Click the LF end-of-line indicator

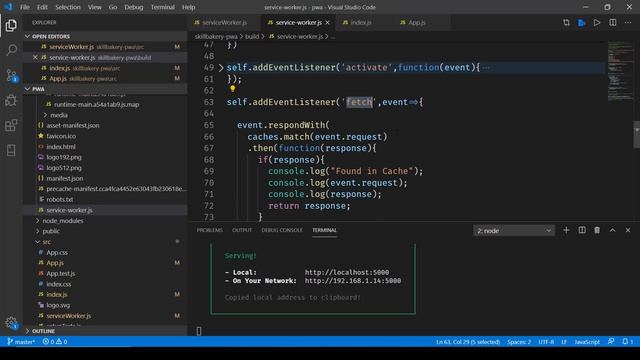[564, 342]
